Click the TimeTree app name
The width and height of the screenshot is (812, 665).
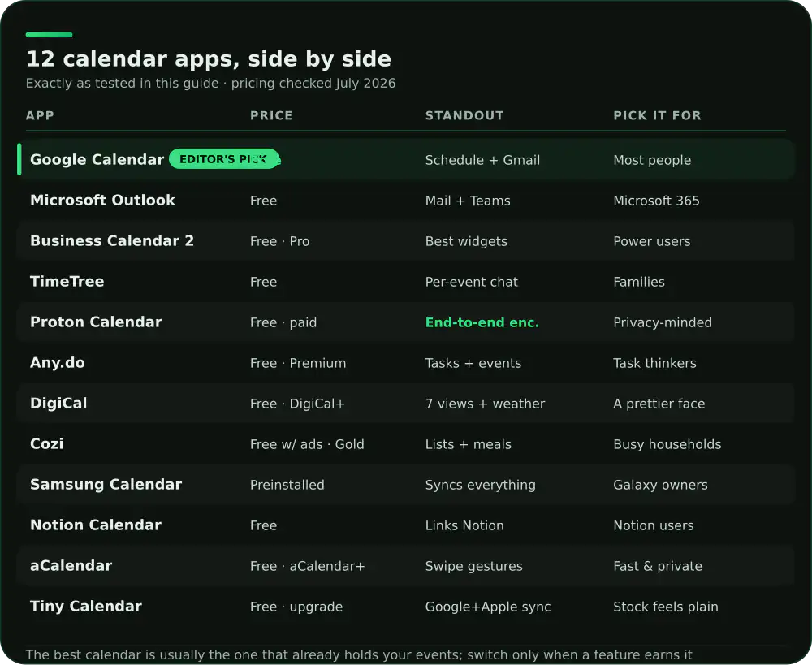point(67,281)
